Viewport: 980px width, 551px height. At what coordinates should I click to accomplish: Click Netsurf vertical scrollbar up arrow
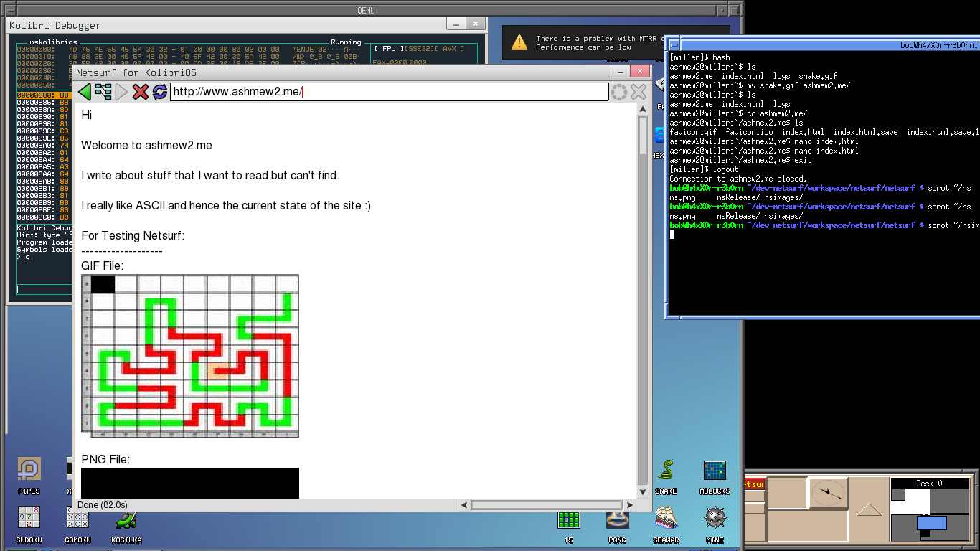pyautogui.click(x=643, y=108)
